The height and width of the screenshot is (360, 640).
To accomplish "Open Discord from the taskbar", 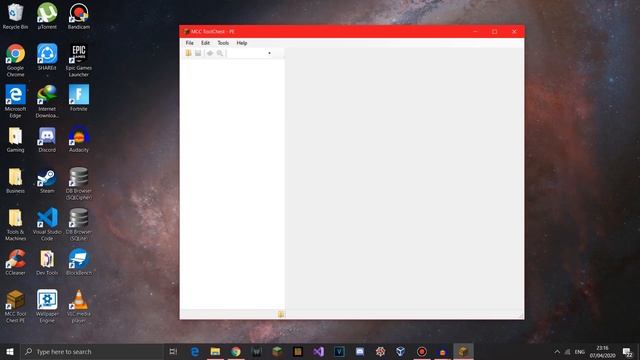I will (360, 351).
